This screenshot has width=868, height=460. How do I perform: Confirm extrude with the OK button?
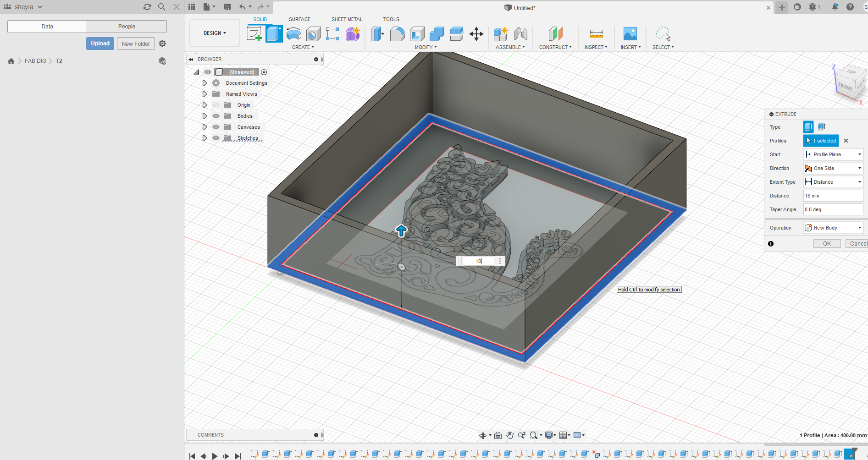click(827, 244)
